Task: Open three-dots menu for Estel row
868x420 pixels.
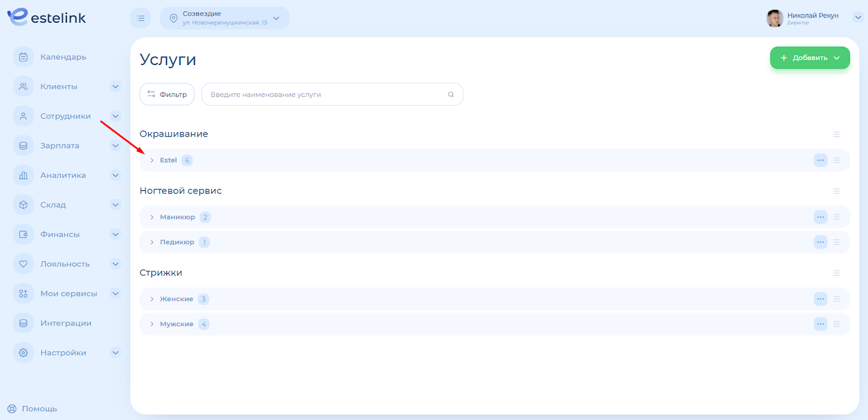Action: (x=820, y=160)
